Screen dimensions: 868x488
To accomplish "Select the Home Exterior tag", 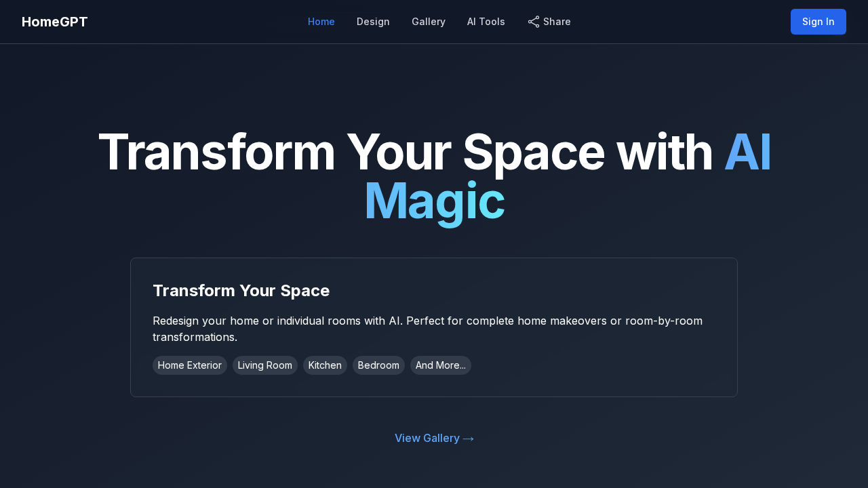I will click(x=189, y=365).
